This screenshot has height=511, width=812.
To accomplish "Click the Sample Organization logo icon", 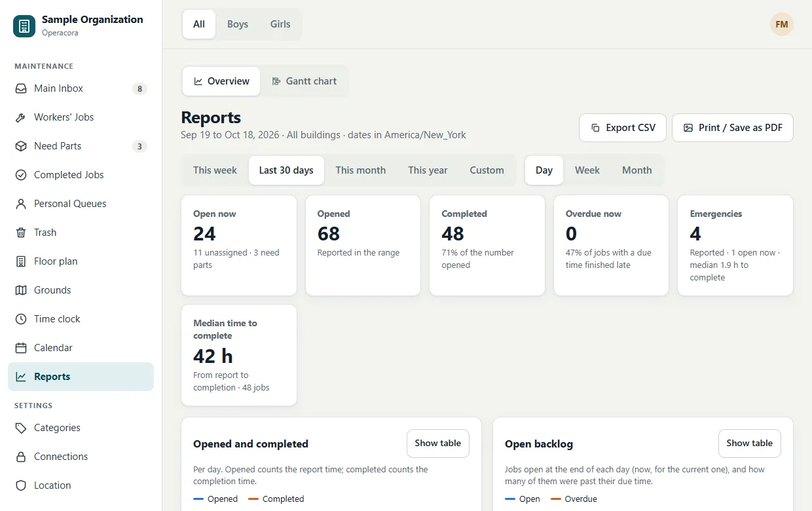I will click(24, 26).
